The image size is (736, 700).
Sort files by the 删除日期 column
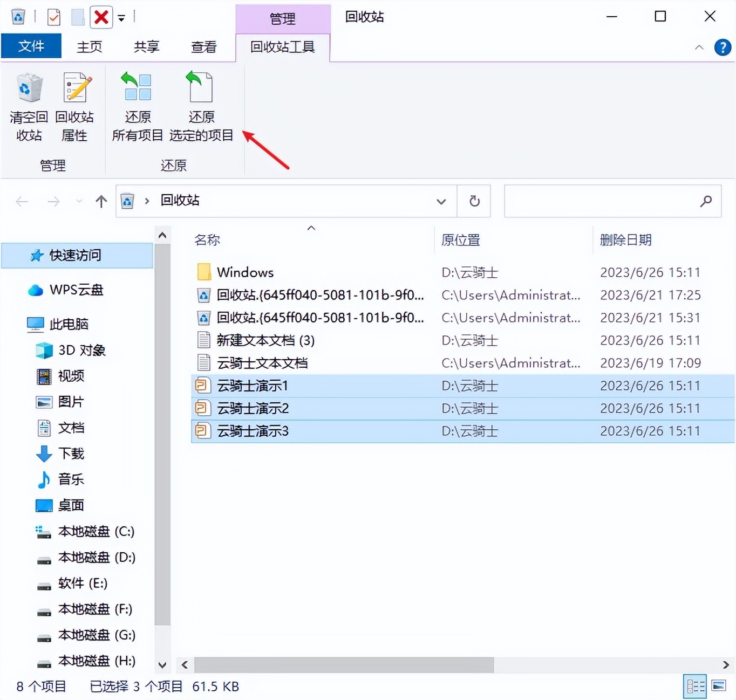[x=625, y=240]
